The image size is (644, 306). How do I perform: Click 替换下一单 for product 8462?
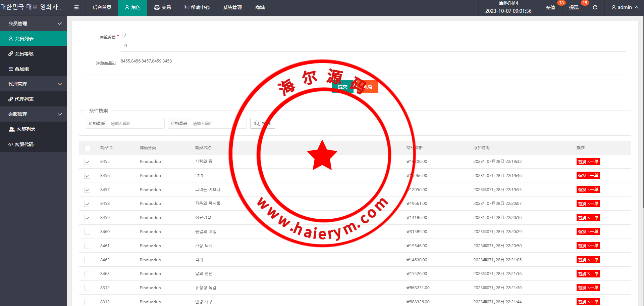click(588, 260)
